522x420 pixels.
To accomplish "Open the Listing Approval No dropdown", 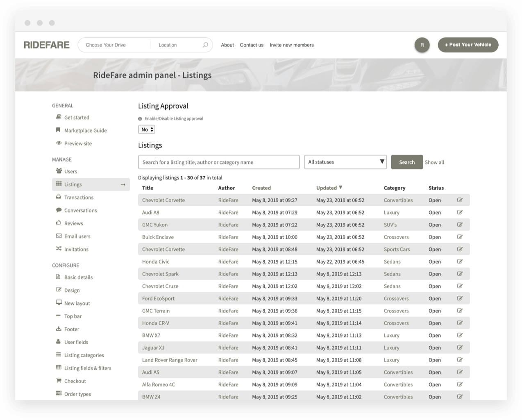I will point(147,129).
